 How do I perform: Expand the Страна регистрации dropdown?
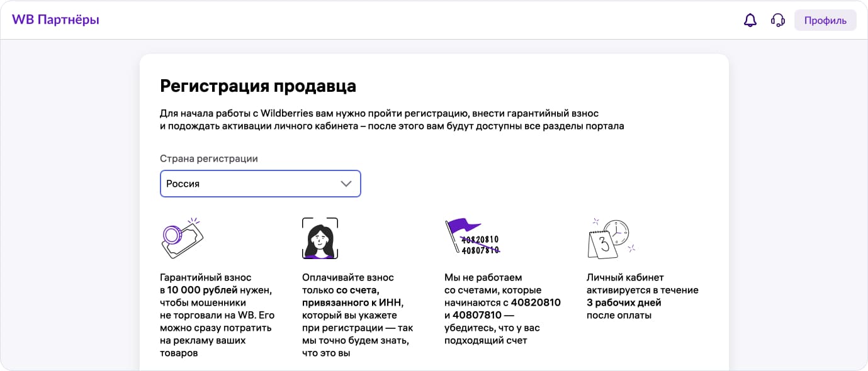pyautogui.click(x=260, y=184)
